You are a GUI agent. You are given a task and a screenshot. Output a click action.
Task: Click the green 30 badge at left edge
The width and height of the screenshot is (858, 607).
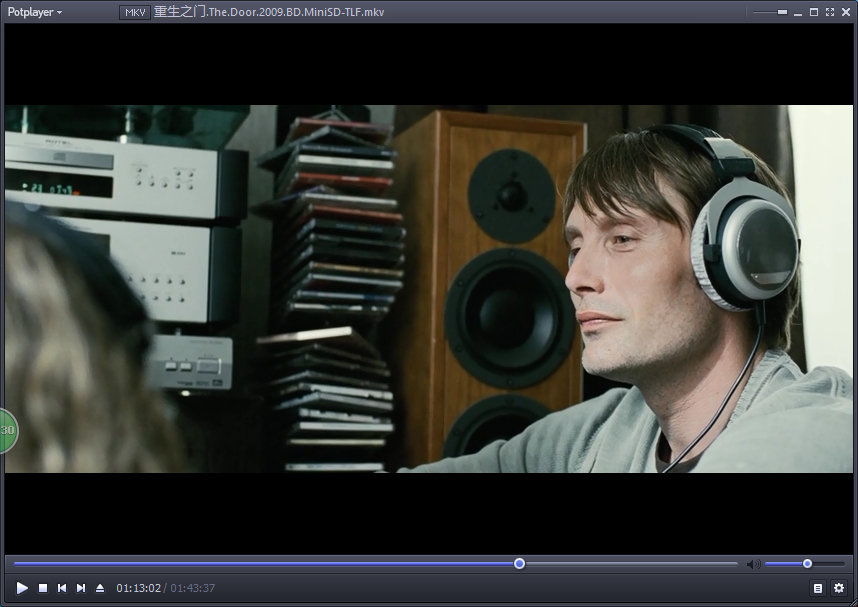tap(8, 430)
